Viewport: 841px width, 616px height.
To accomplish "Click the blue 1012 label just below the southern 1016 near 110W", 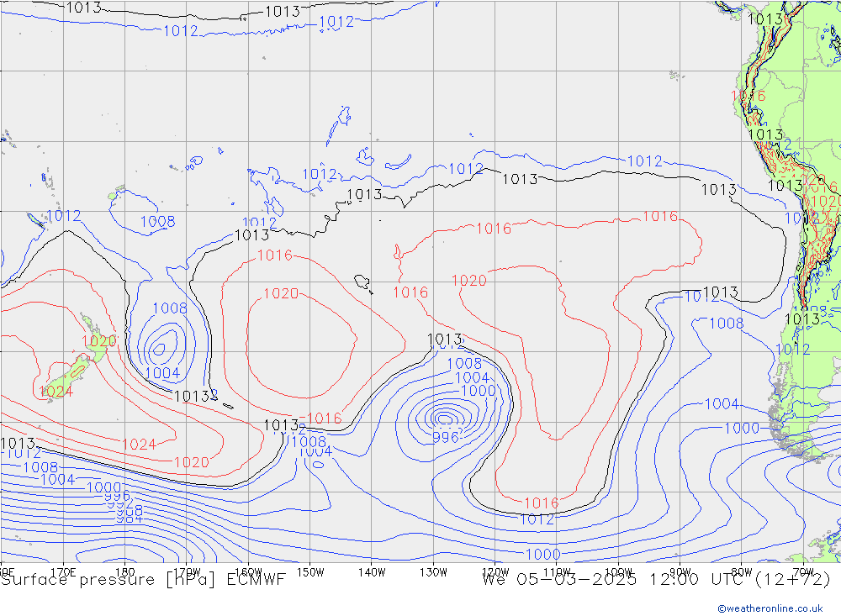I will (537, 519).
